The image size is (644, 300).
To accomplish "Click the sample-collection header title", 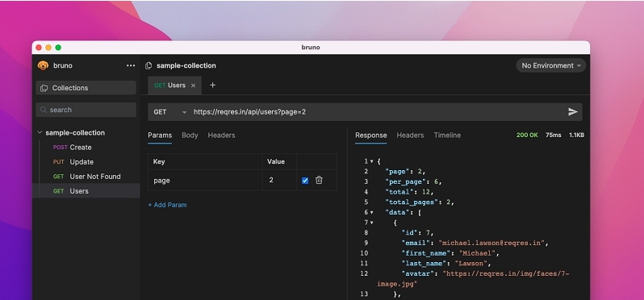I will pyautogui.click(x=186, y=65).
